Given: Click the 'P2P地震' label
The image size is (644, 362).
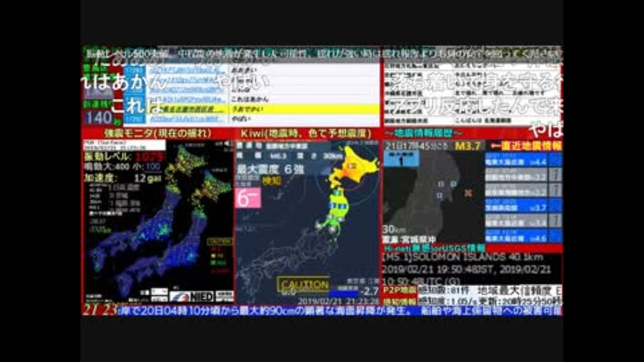Looking at the screenshot, I should click(399, 290).
